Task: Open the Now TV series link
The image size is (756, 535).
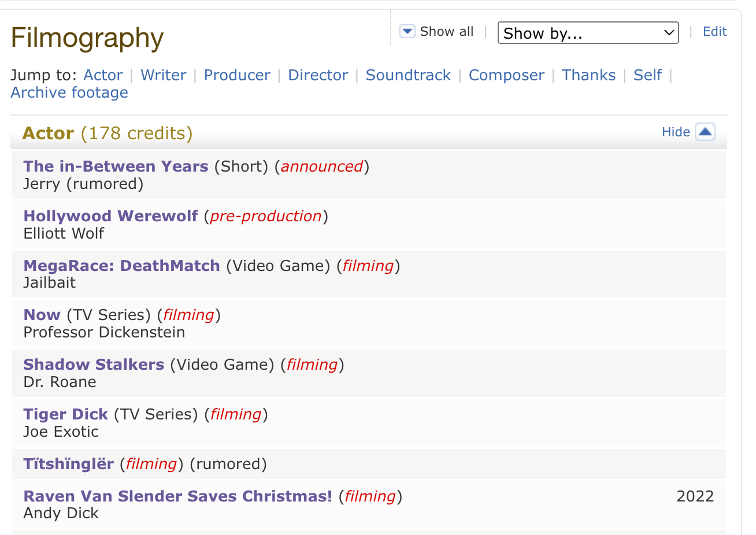Action: pos(42,315)
